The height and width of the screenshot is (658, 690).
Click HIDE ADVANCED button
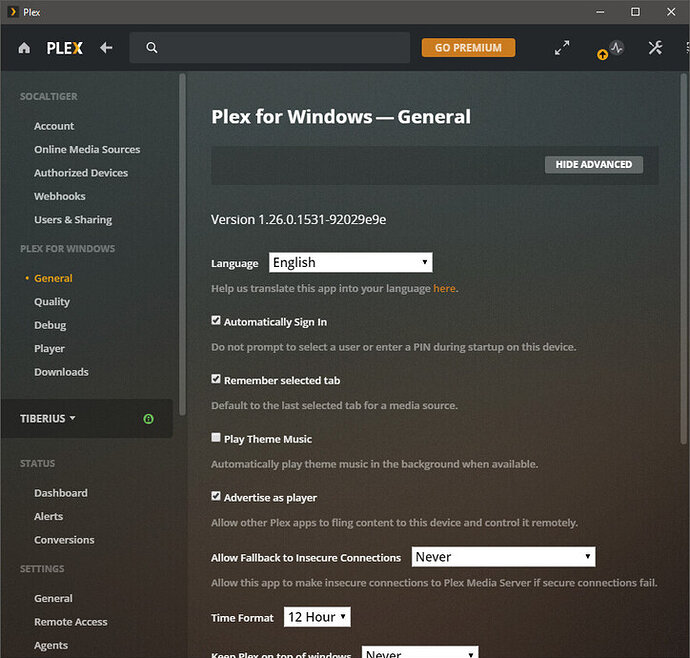pyautogui.click(x=594, y=165)
